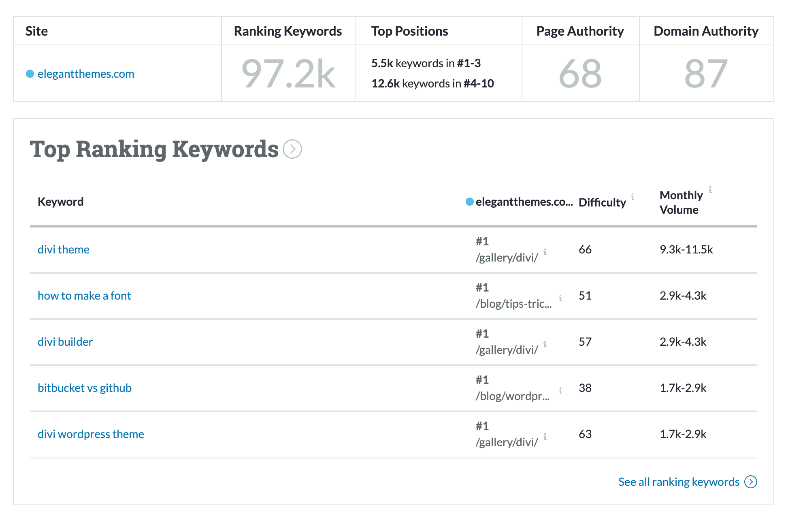Click info icon in divi theme row
Viewport: 788px width, 532px height.
545,252
